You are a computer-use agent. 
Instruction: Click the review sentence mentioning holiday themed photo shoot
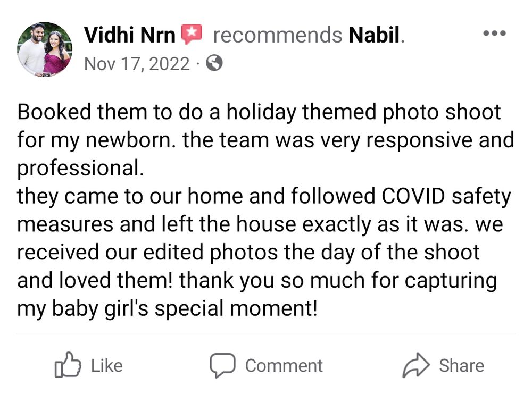pos(259,112)
